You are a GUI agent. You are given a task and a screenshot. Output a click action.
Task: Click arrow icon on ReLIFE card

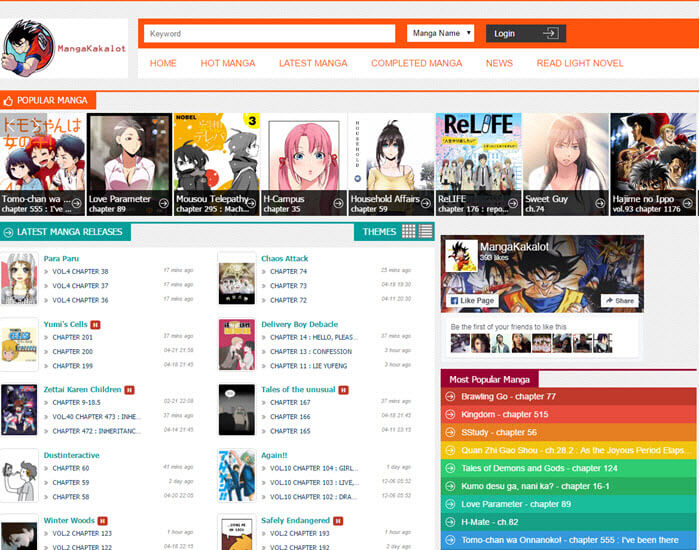coord(513,203)
